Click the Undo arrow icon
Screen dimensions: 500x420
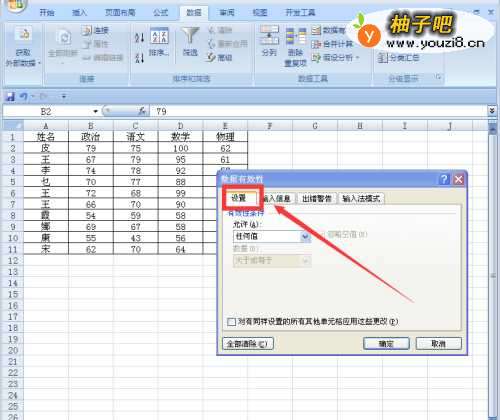click(23, 97)
